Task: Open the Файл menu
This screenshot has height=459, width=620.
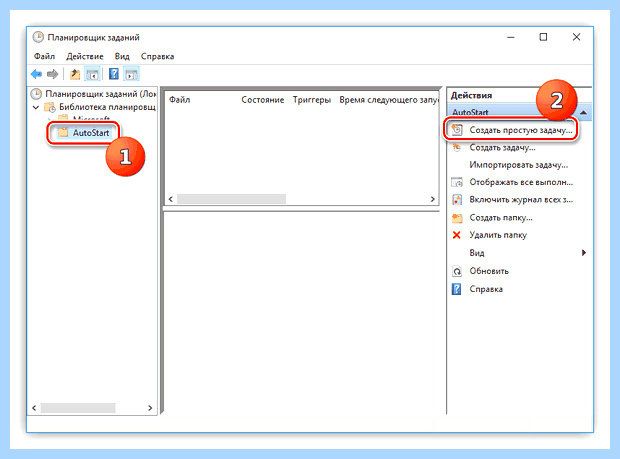Action: pyautogui.click(x=44, y=56)
